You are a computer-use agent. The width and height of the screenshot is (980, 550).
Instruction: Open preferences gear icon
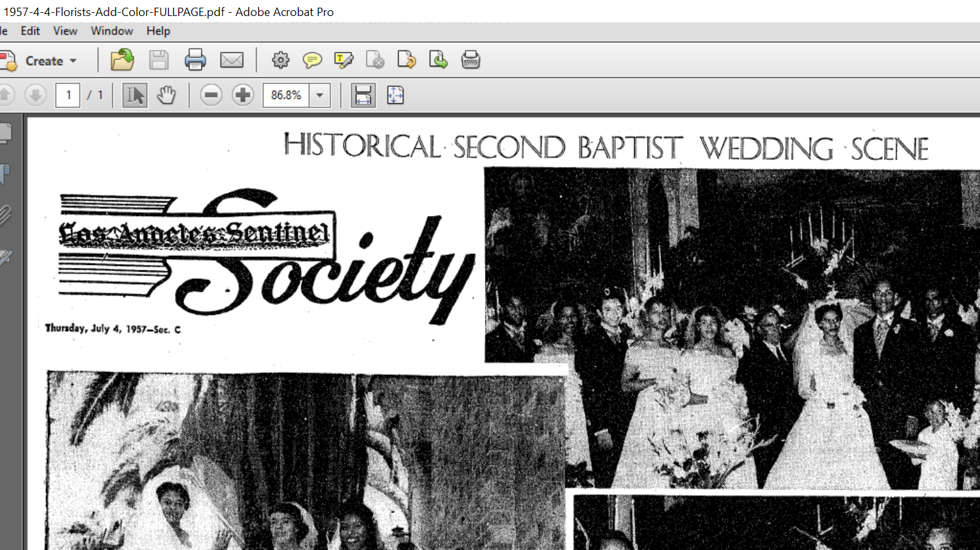click(x=280, y=60)
